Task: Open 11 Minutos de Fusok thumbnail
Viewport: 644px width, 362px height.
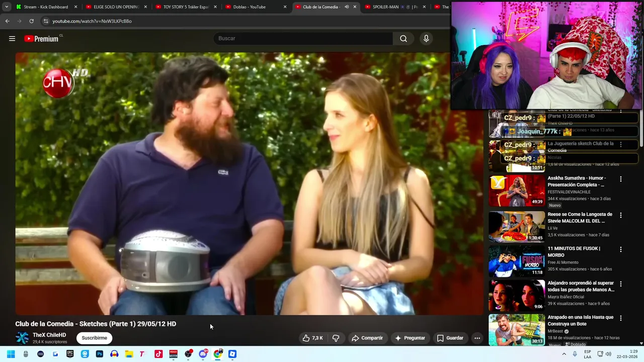Action: 517,261
